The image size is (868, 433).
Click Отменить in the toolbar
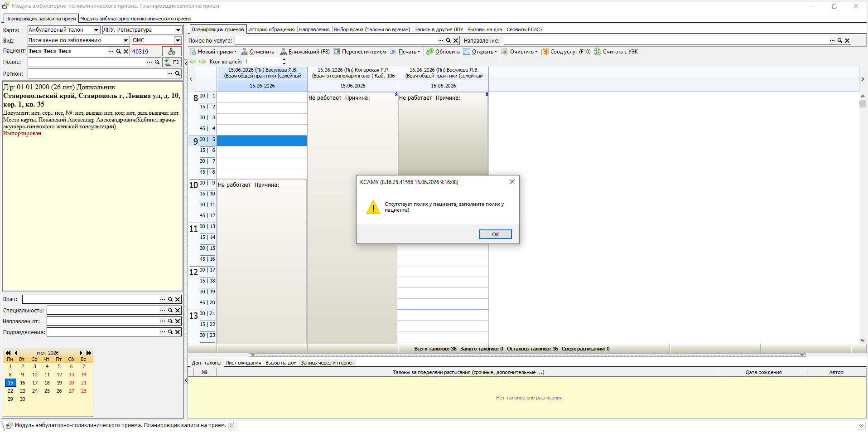point(258,52)
